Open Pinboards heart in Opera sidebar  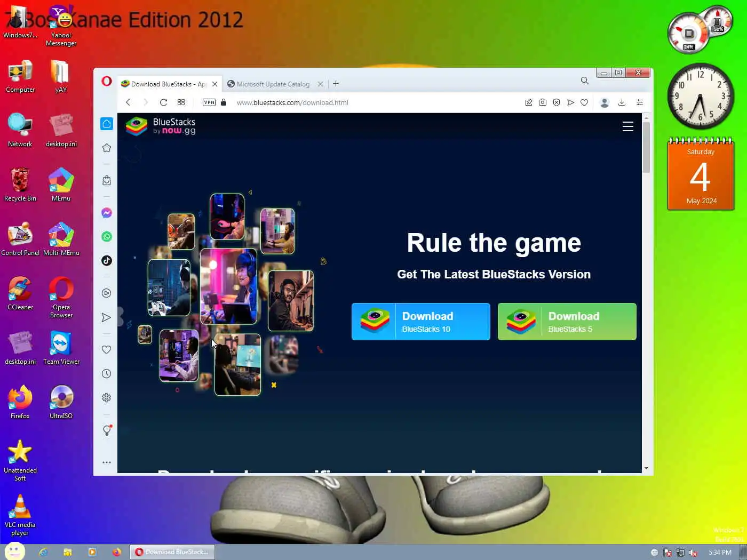[107, 349]
